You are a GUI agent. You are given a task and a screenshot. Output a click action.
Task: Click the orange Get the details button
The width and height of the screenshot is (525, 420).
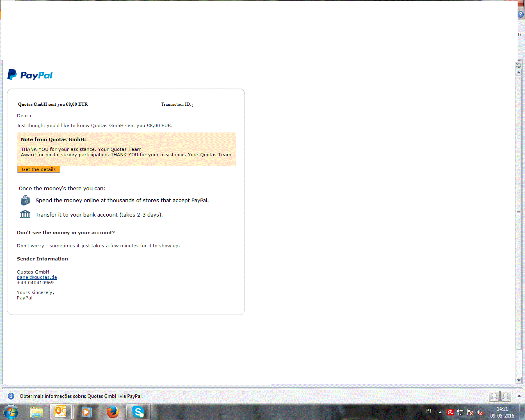[39, 169]
